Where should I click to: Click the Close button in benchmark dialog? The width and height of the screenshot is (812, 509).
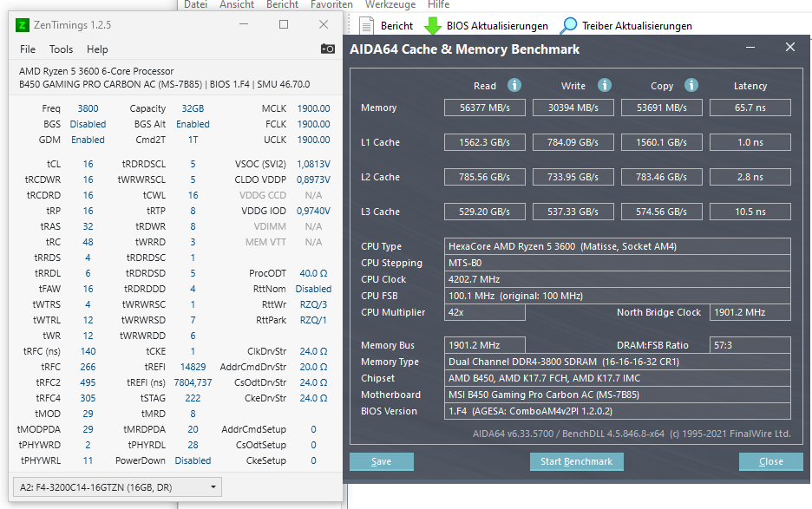click(x=770, y=461)
